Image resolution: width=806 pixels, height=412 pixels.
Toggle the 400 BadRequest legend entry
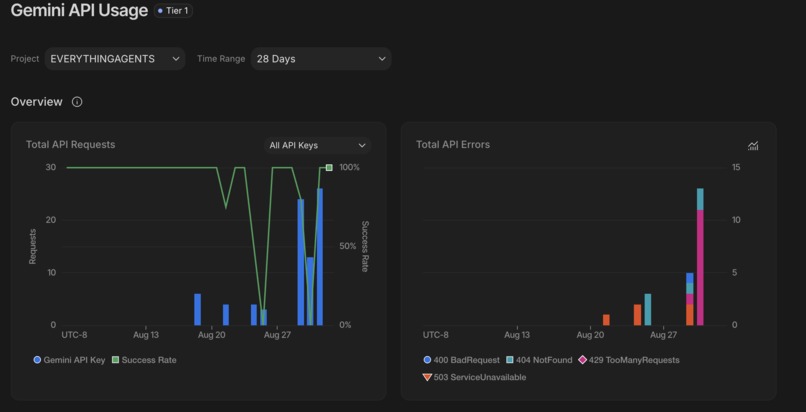tap(462, 360)
